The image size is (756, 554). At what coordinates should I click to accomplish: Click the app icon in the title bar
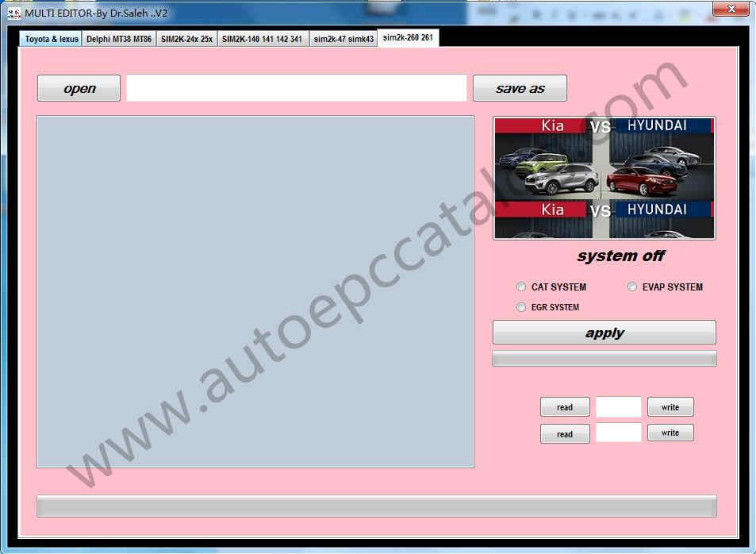(13, 13)
